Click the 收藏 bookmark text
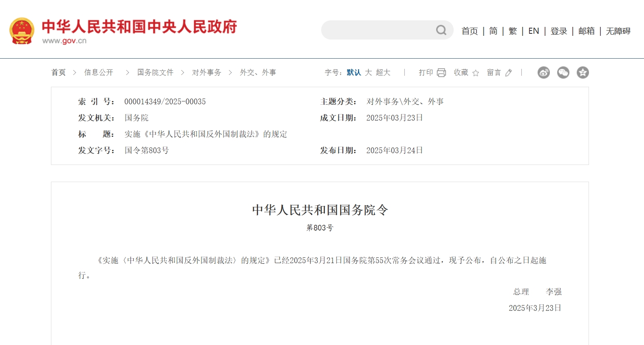This screenshot has height=345, width=644. tap(461, 73)
